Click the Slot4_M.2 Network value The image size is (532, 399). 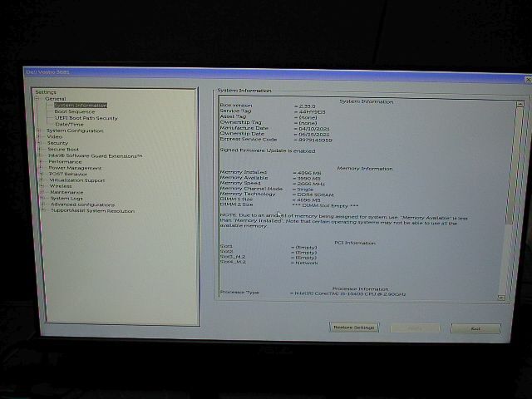pyautogui.click(x=307, y=263)
